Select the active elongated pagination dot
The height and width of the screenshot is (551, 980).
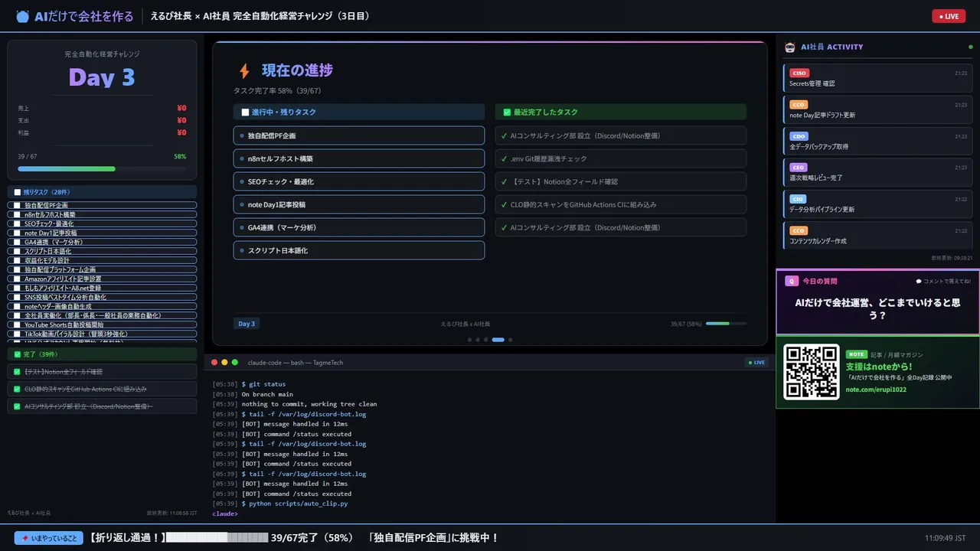coord(498,339)
